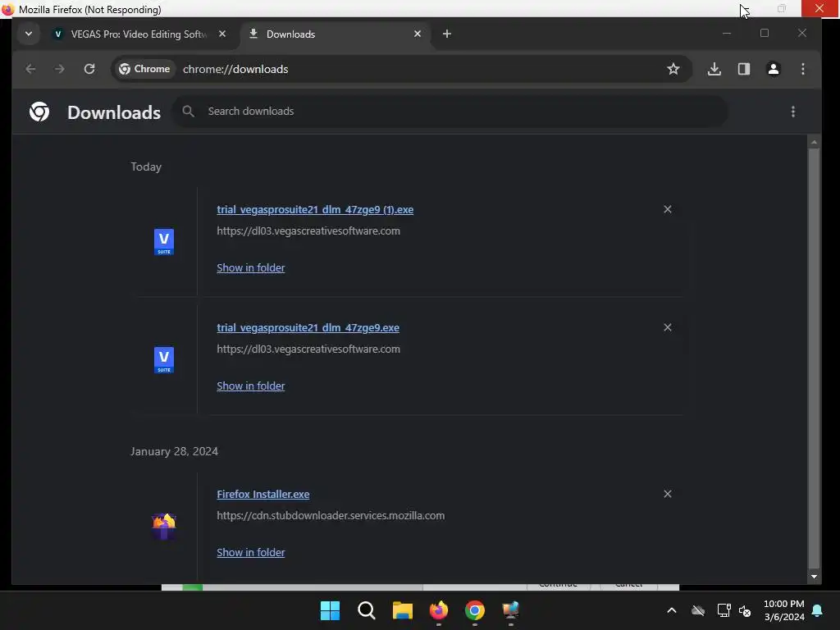Bookmark this page with star icon
840x630 pixels.
[x=673, y=69]
